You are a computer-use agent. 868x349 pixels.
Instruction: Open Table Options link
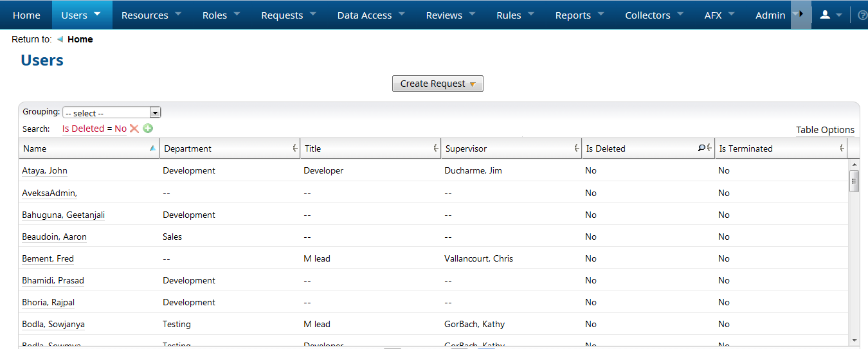pos(825,130)
